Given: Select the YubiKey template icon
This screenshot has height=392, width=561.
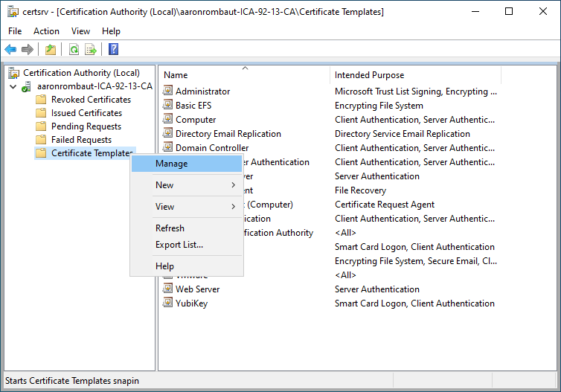Looking at the screenshot, I should 168,303.
